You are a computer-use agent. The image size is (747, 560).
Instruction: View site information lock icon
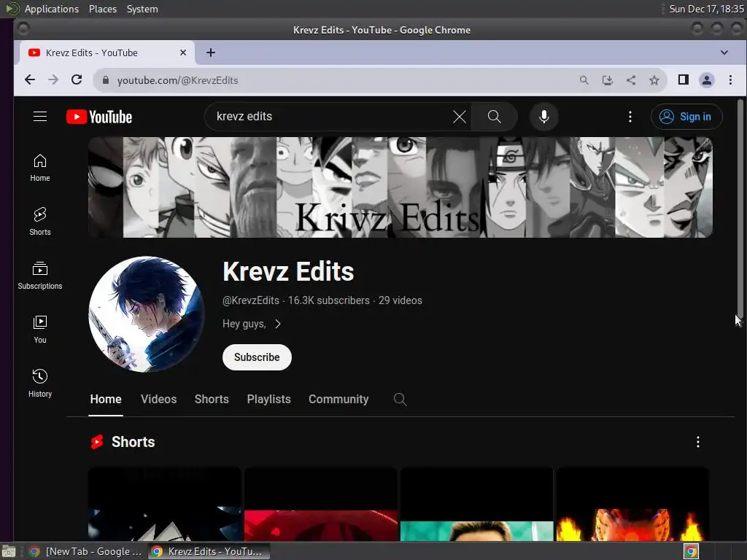(x=106, y=80)
